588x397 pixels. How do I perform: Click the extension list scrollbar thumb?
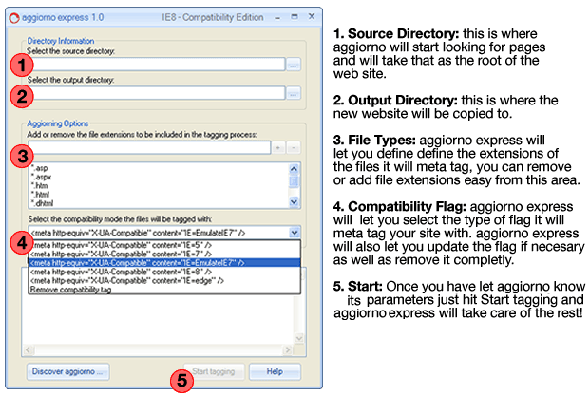pyautogui.click(x=294, y=181)
